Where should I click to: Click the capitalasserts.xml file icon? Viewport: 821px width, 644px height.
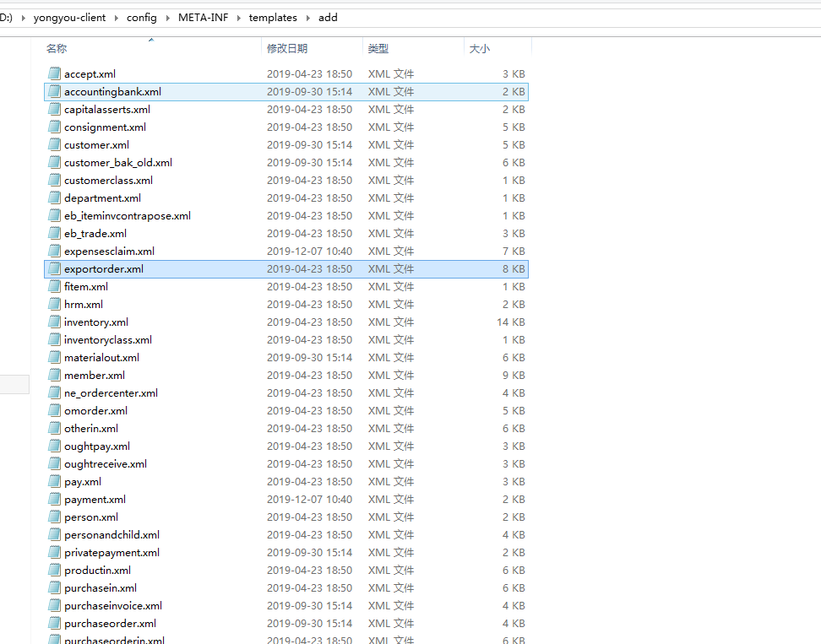54,110
